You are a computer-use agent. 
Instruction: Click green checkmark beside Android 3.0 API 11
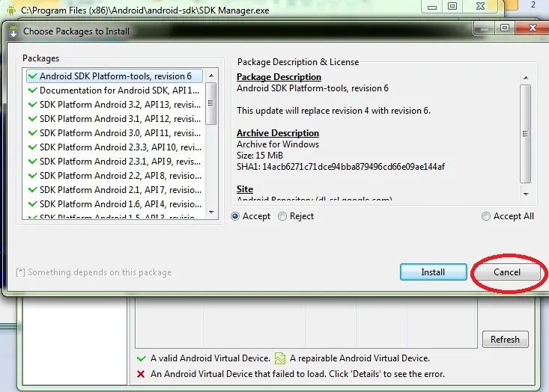32,133
